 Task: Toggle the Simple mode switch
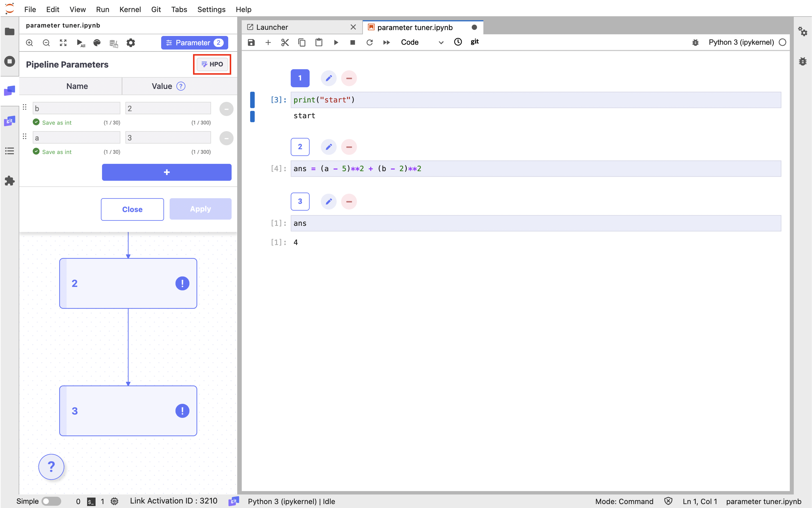click(x=51, y=501)
